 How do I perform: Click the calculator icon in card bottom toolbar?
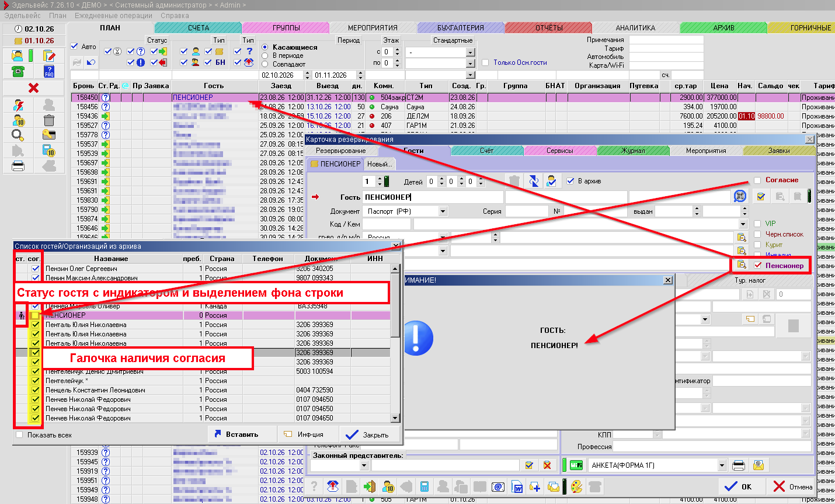coord(425,486)
